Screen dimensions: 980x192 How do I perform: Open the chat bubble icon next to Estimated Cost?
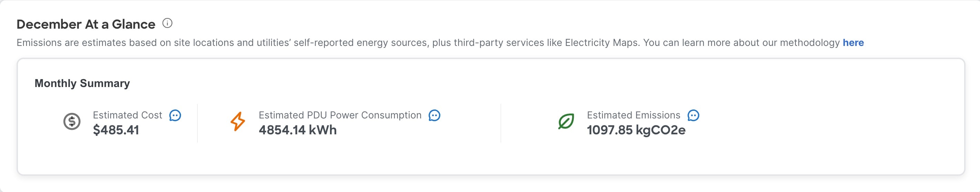click(x=175, y=115)
